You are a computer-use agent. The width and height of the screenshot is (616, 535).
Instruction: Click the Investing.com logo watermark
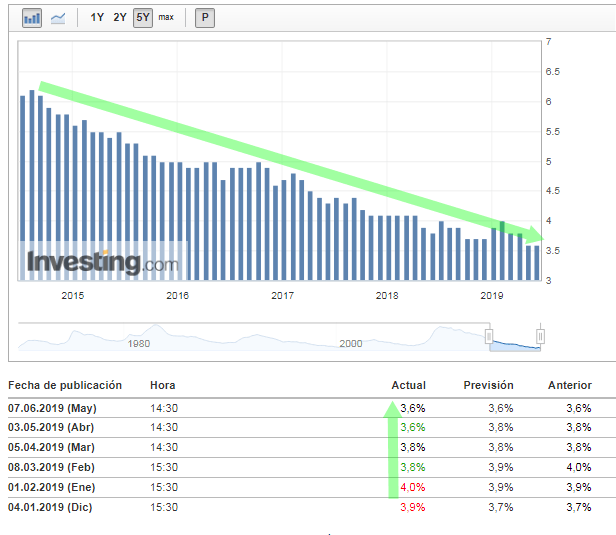102,263
